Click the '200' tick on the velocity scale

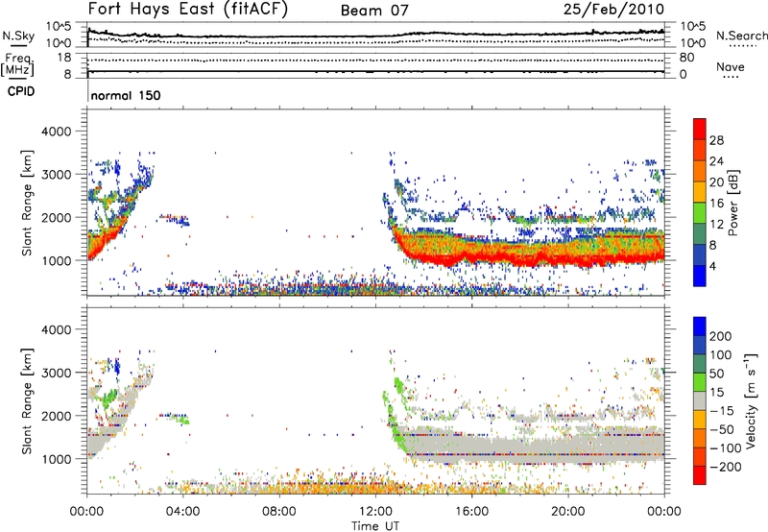pyautogui.click(x=721, y=336)
